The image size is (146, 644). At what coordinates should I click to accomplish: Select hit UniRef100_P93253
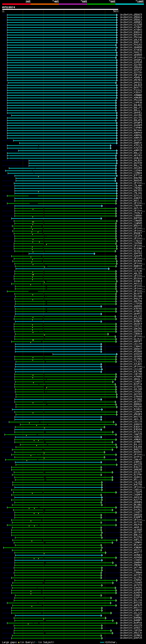(131, 45)
